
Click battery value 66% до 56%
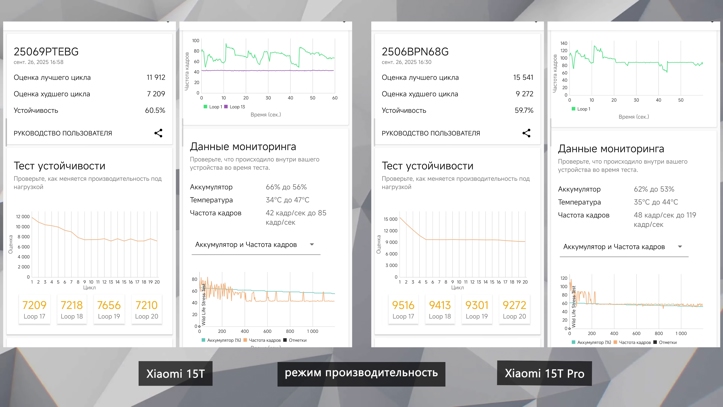tap(286, 187)
